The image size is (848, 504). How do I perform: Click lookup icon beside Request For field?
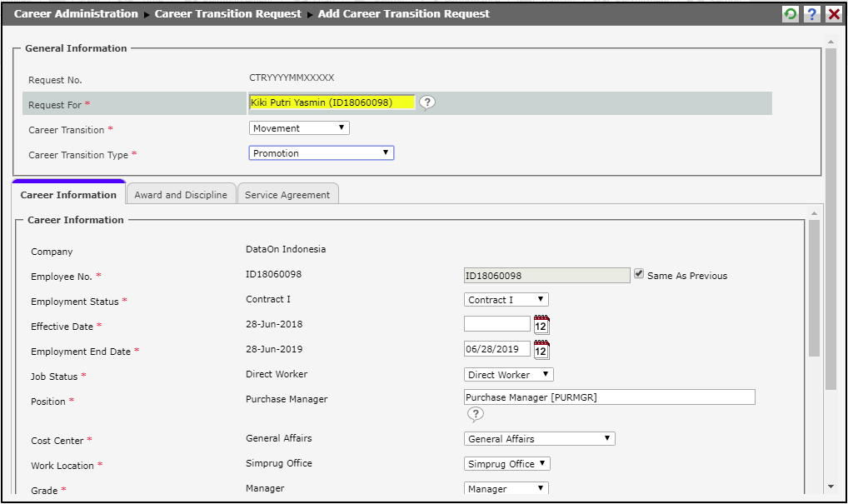click(x=427, y=102)
